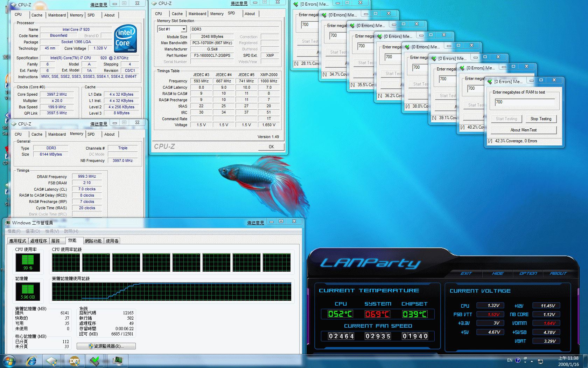The height and width of the screenshot is (368, 588).
Task: Click the network tray icon near the clock
Action: [x=540, y=361]
